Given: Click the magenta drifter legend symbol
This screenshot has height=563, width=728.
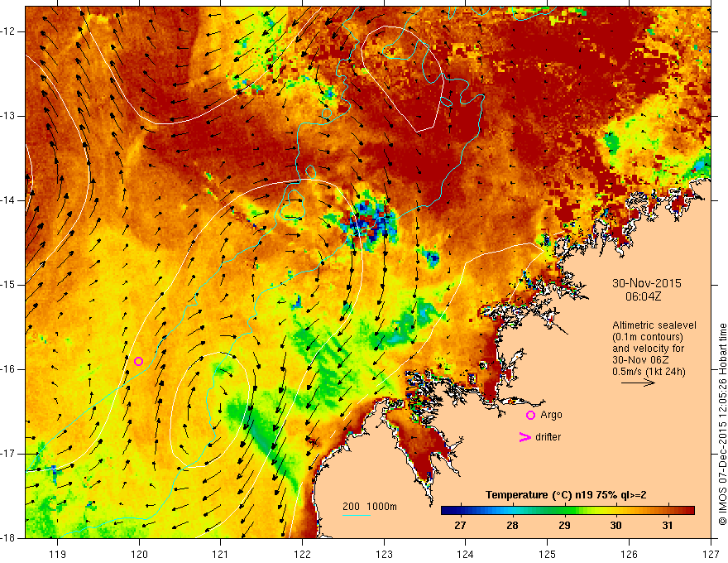Looking at the screenshot, I should 524,437.
